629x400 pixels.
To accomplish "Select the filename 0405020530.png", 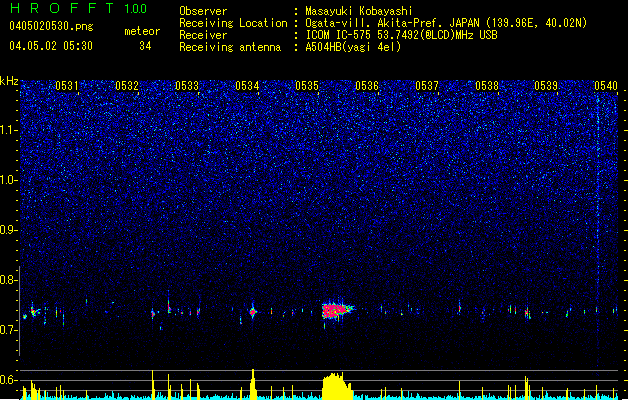I will pos(51,26).
